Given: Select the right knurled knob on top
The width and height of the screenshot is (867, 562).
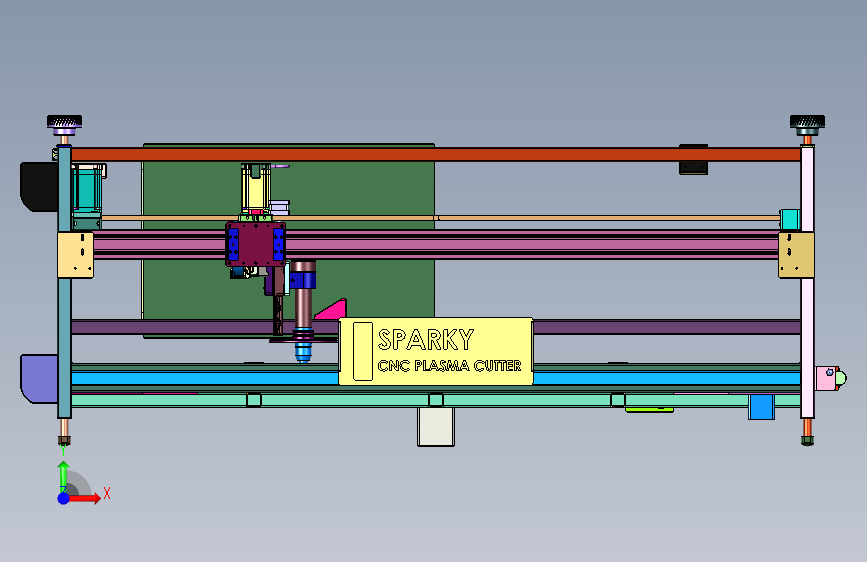Looking at the screenshot, I should [807, 125].
